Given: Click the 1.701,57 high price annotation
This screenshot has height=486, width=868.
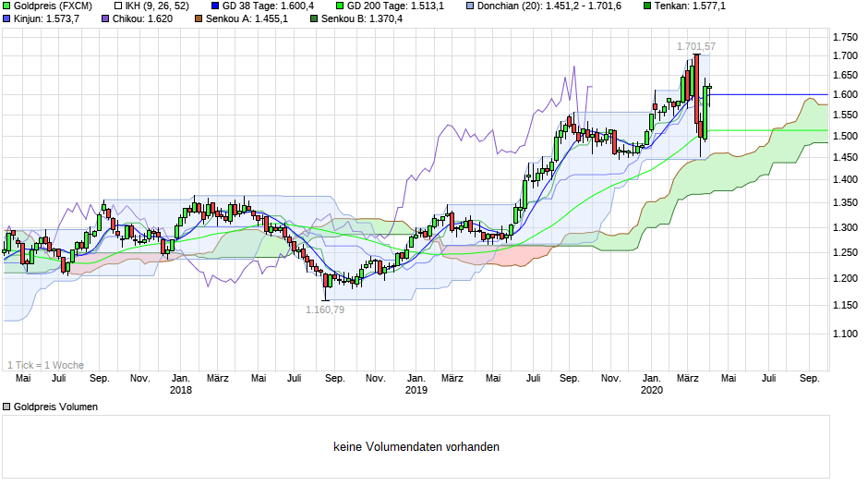Looking at the screenshot, I should tap(696, 46).
